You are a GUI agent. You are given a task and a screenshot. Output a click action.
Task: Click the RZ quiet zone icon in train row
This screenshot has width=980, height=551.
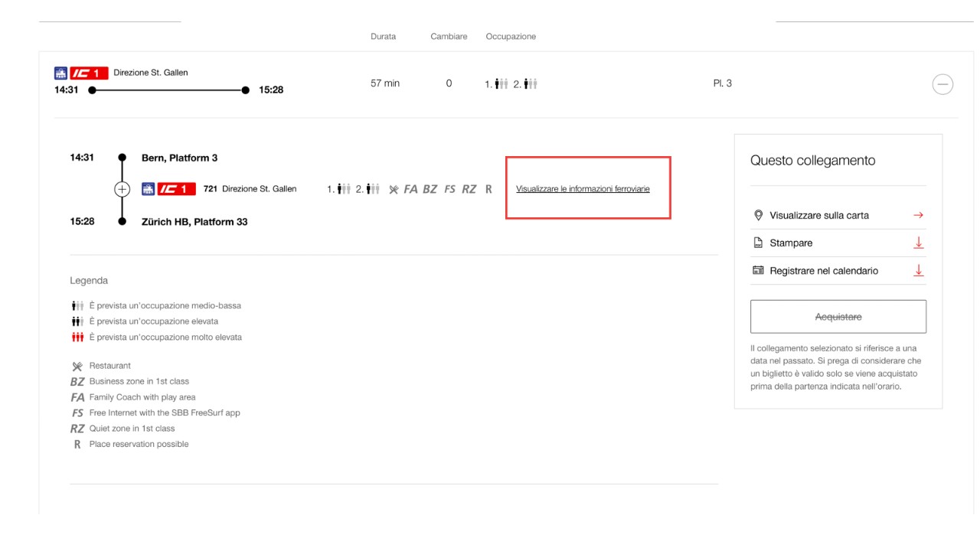pyautogui.click(x=469, y=189)
